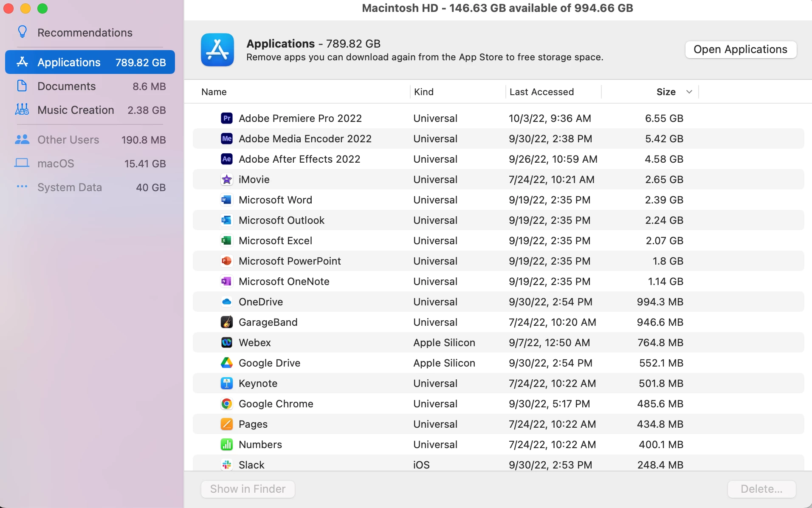Click the Recommendations lightbulb icon
The height and width of the screenshot is (508, 812).
(23, 32)
